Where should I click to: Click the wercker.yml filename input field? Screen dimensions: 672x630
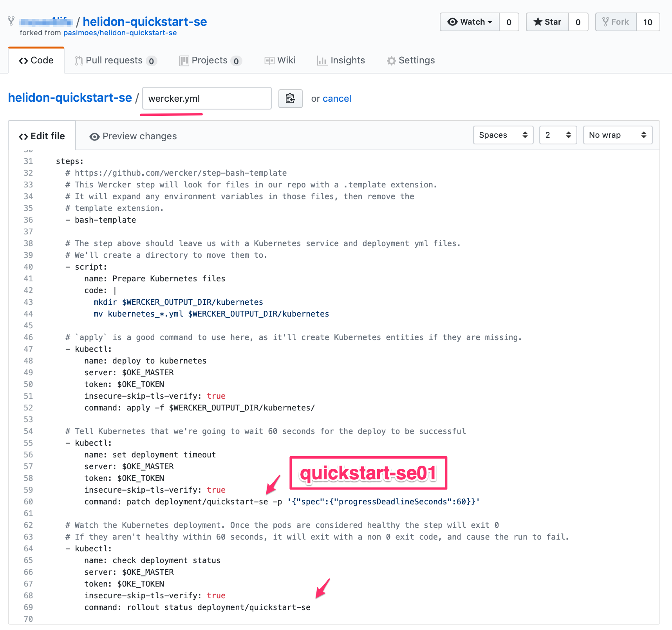click(207, 98)
